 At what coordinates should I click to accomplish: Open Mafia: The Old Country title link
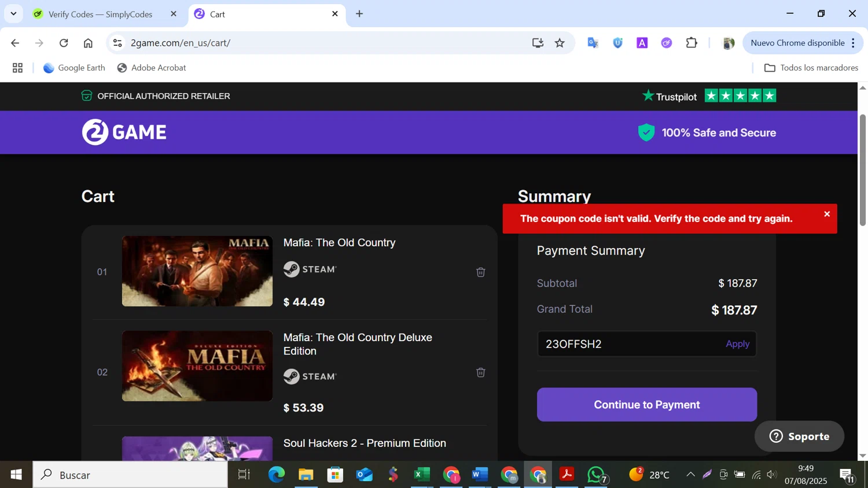tap(339, 243)
